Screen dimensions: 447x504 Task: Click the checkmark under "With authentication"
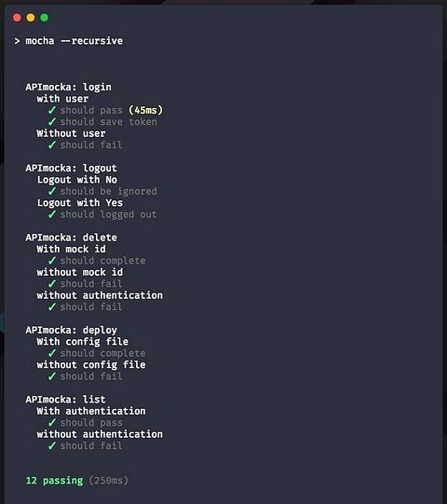coord(52,423)
